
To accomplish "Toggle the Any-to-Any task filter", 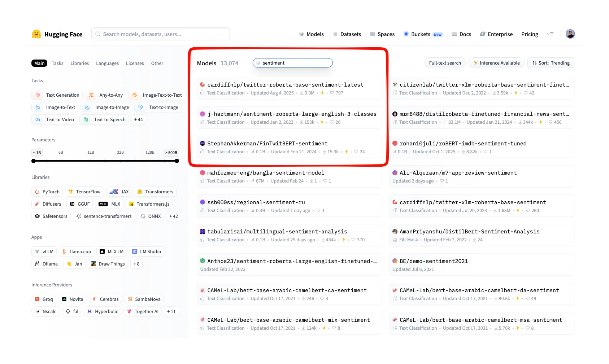I will tap(105, 95).
